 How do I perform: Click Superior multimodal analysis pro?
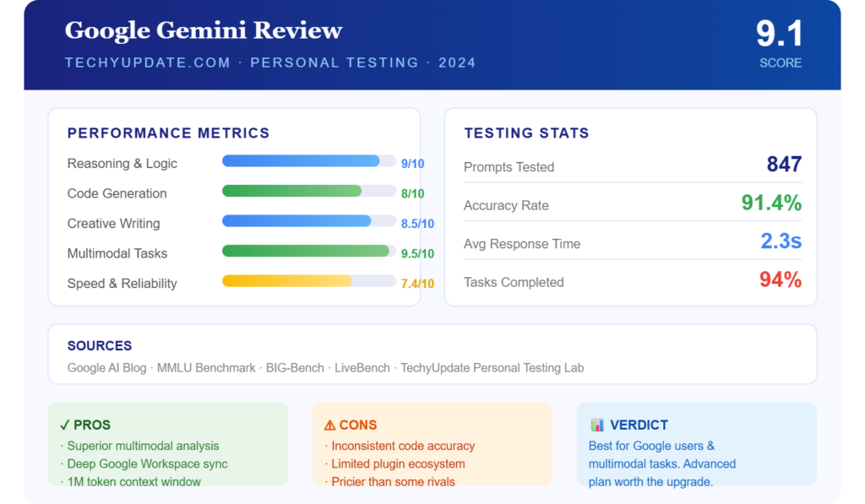[x=143, y=446]
